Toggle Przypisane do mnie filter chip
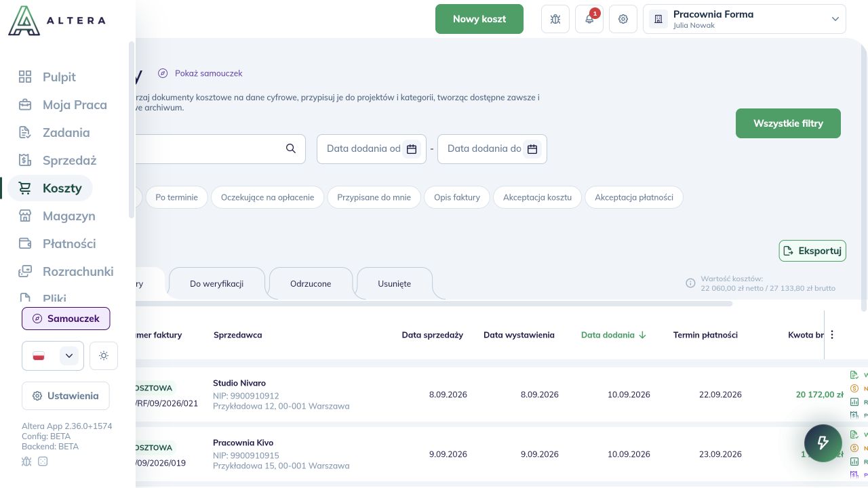 point(374,197)
